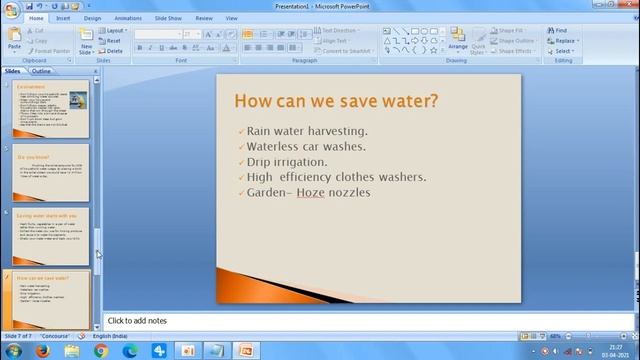The image size is (640, 360).
Task: Select the Text Box shape
Action: point(387,31)
